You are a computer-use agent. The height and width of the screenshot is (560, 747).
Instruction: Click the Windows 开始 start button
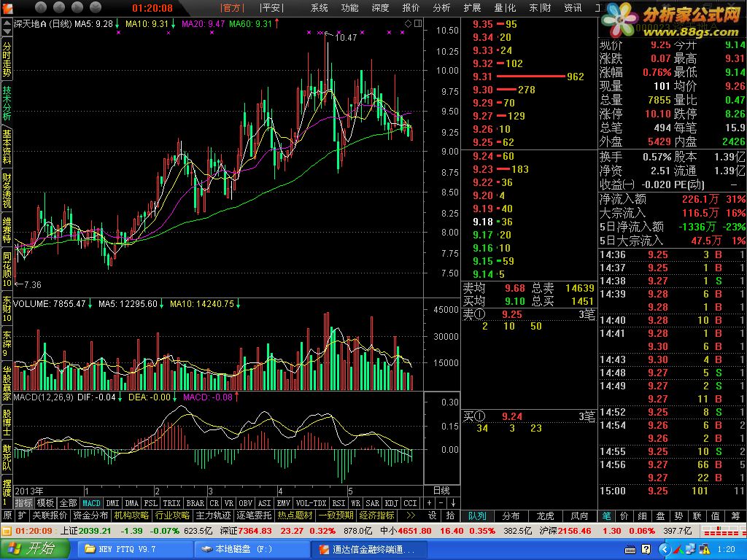point(34,549)
